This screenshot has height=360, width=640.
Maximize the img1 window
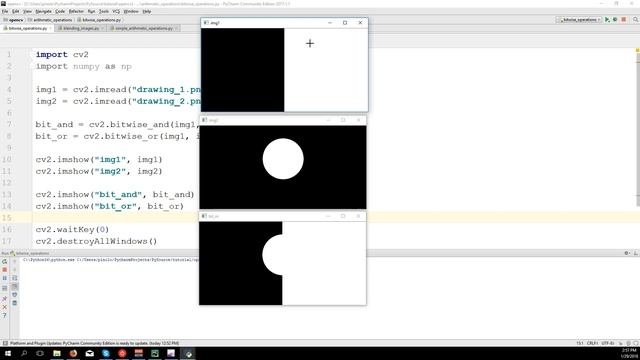tap(345, 23)
